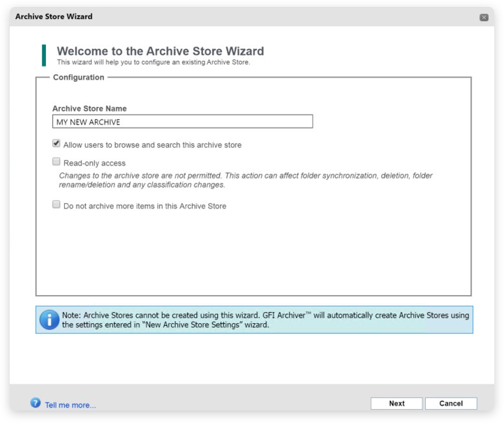Click the Archive Store Wizard title bar text

pyautogui.click(x=54, y=16)
